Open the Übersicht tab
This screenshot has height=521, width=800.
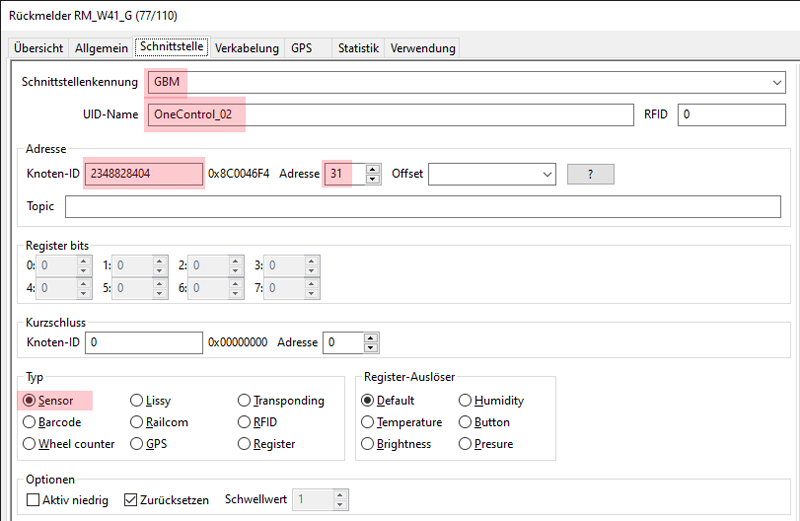(x=39, y=48)
